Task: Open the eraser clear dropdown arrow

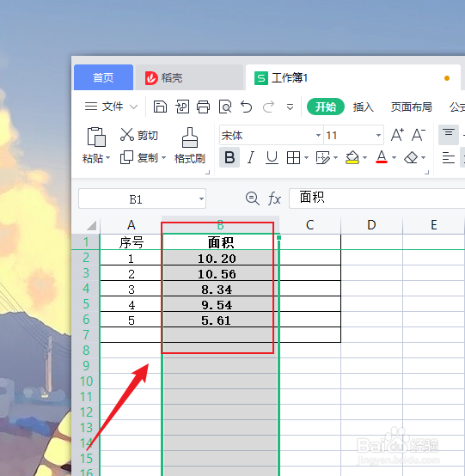Action: coord(424,157)
